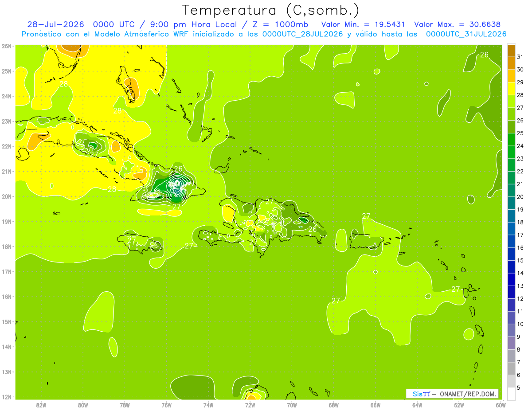This screenshot has width=532, height=411.
Task: Click the SisPI ONAMET/REP.DOM. logo label
Action: [x=452, y=394]
